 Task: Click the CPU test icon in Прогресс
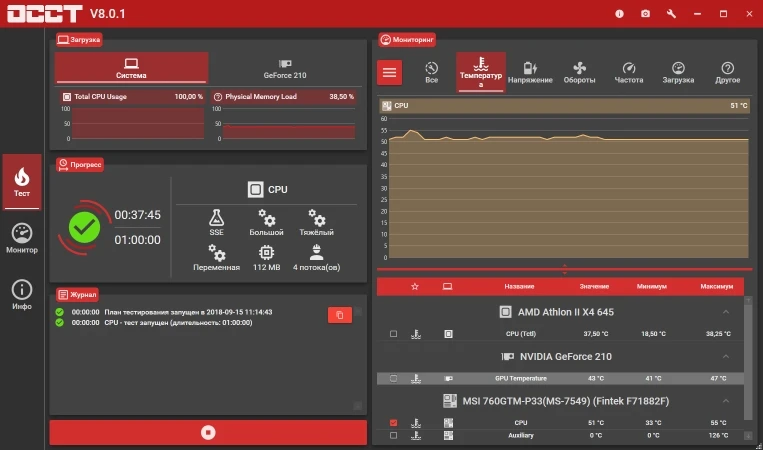pos(255,189)
